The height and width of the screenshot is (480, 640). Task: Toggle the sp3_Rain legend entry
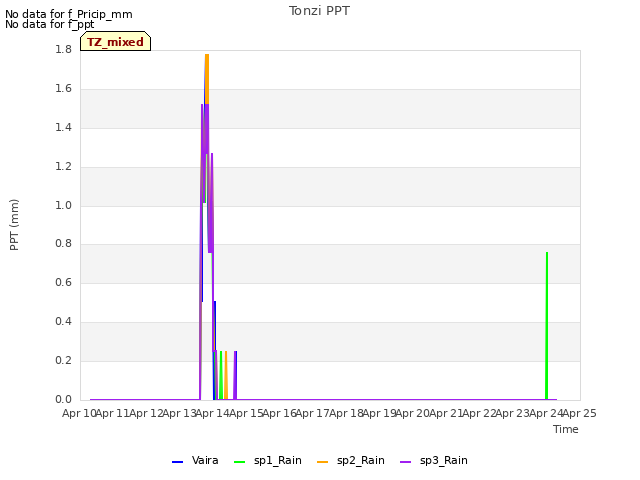(433, 460)
